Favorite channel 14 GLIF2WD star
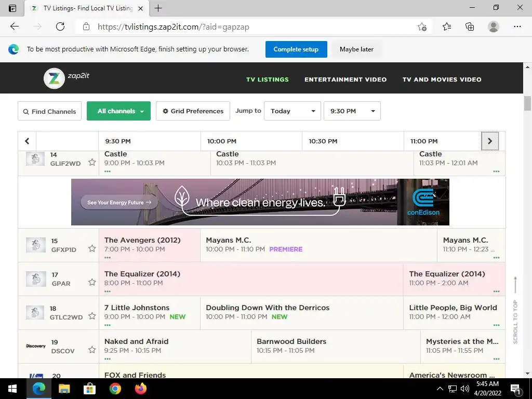Image resolution: width=532 pixels, height=399 pixels. tap(92, 162)
